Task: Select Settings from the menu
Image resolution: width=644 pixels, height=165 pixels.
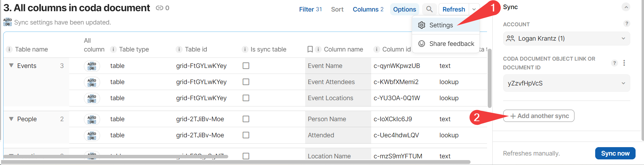Action: 446,25
